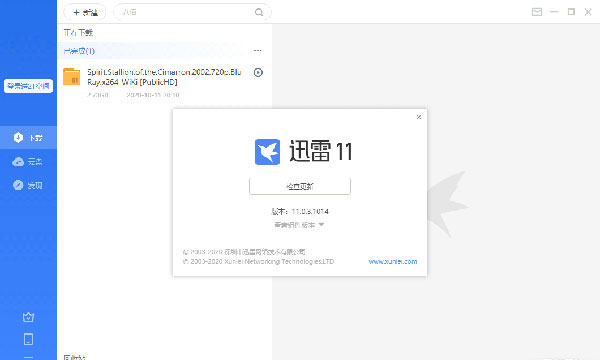The width and height of the screenshot is (600, 360).
Task: Click the mobile phone icon in sidebar
Action: pyautogui.click(x=28, y=339)
